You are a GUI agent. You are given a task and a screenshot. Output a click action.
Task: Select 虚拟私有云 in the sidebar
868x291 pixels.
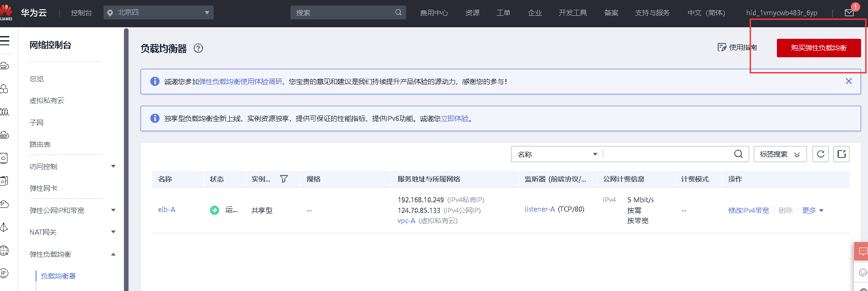(x=47, y=101)
